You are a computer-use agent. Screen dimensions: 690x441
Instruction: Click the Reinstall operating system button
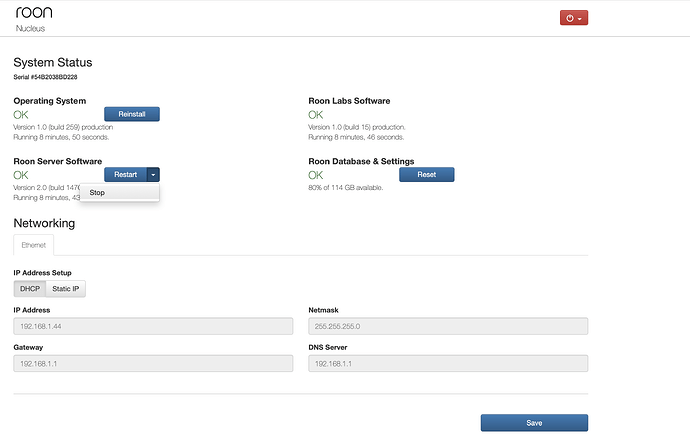click(132, 114)
